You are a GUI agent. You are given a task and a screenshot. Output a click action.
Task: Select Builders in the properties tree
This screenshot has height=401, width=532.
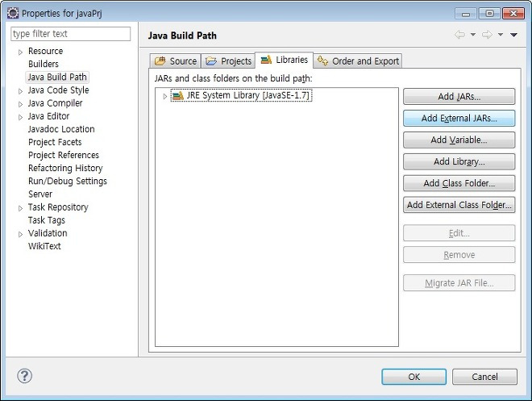(x=44, y=64)
